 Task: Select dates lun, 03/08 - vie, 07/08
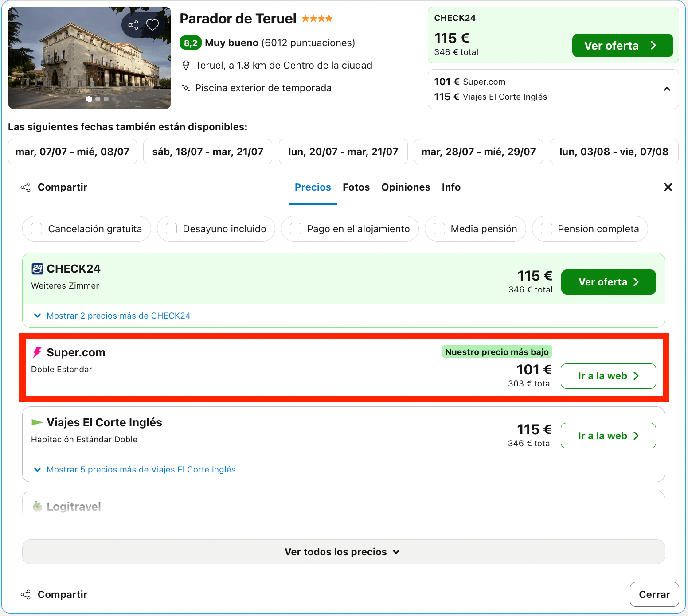614,152
